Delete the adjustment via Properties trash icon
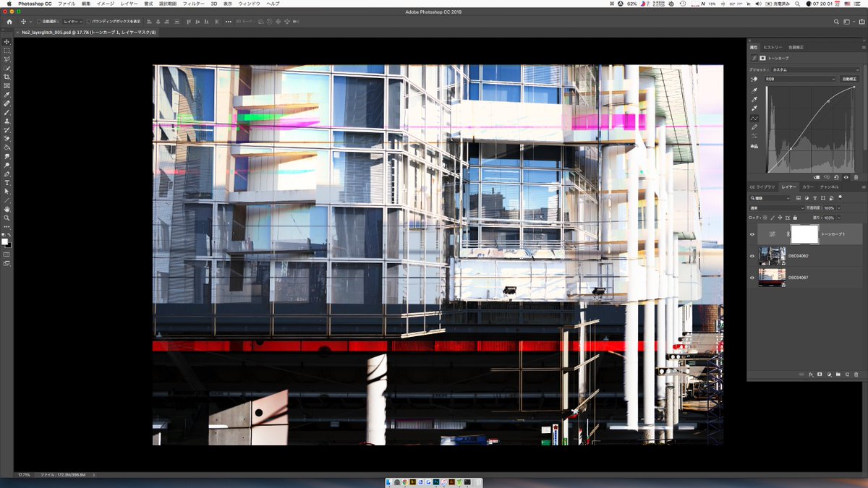868x488 pixels. [856, 177]
